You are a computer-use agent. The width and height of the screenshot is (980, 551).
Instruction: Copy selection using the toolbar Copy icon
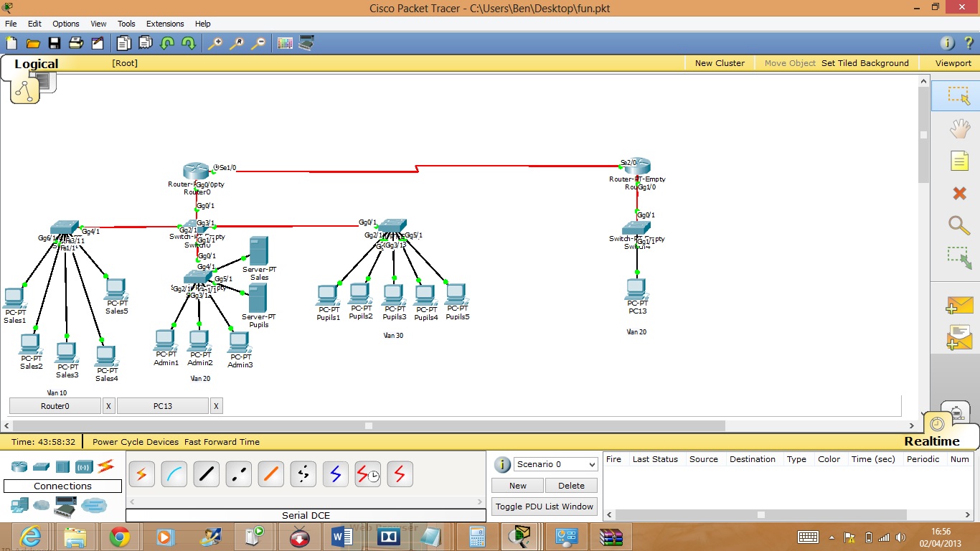[124, 43]
